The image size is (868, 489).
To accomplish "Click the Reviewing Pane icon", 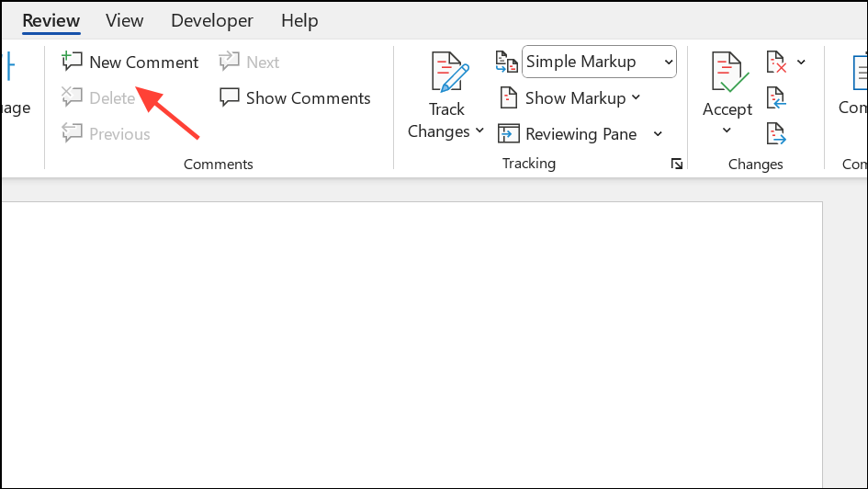I will [509, 134].
